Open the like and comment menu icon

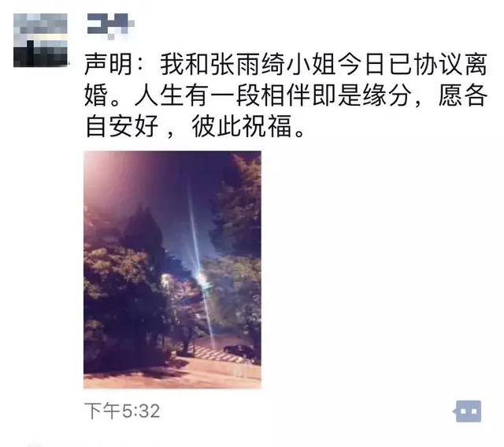[468, 411]
